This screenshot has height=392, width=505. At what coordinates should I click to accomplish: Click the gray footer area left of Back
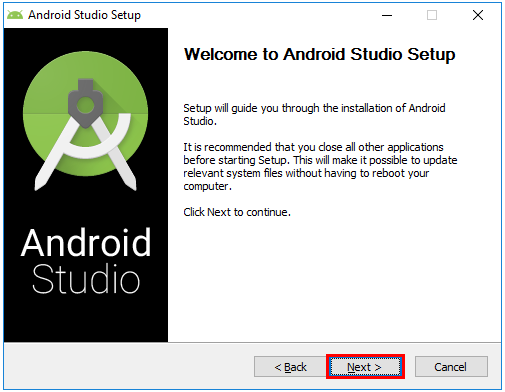[128, 367]
